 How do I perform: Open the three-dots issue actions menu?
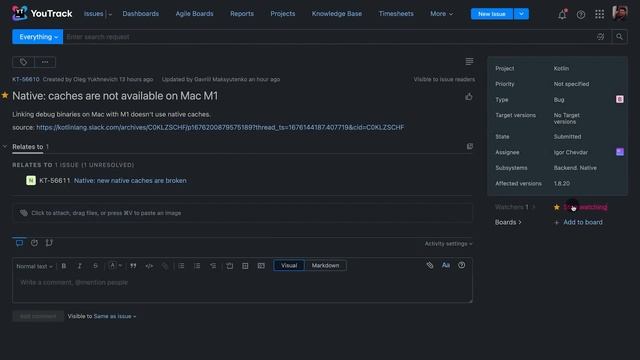point(45,62)
